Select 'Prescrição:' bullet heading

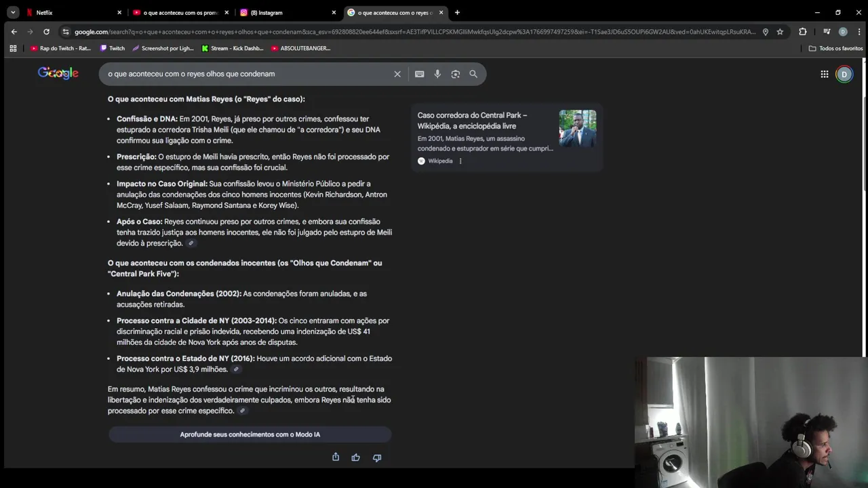pyautogui.click(x=136, y=157)
